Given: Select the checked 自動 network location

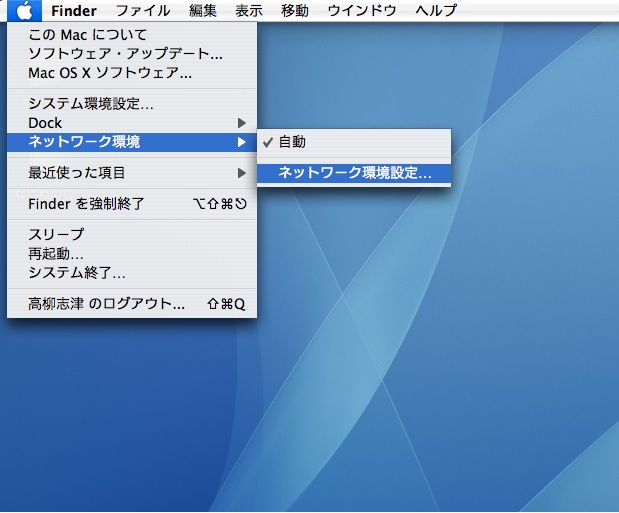Looking at the screenshot, I should 354,142.
